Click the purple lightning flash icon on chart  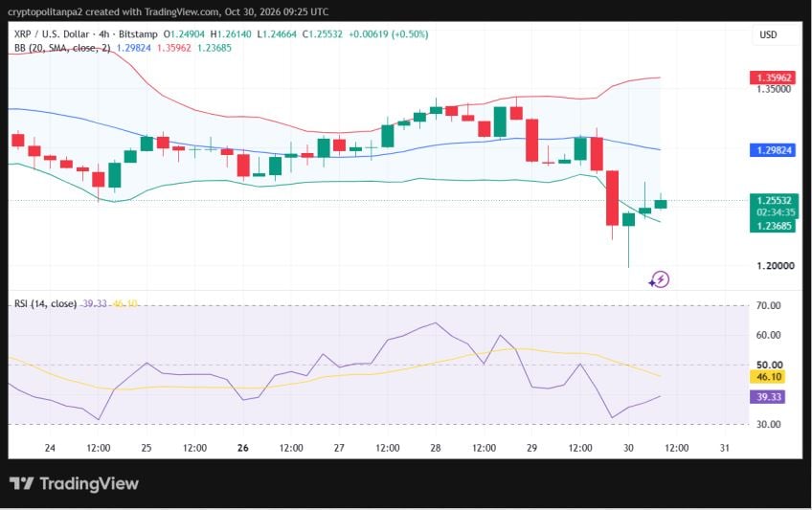659,279
